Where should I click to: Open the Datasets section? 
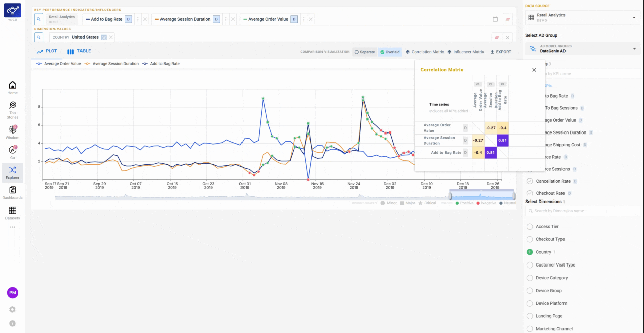(x=12, y=213)
